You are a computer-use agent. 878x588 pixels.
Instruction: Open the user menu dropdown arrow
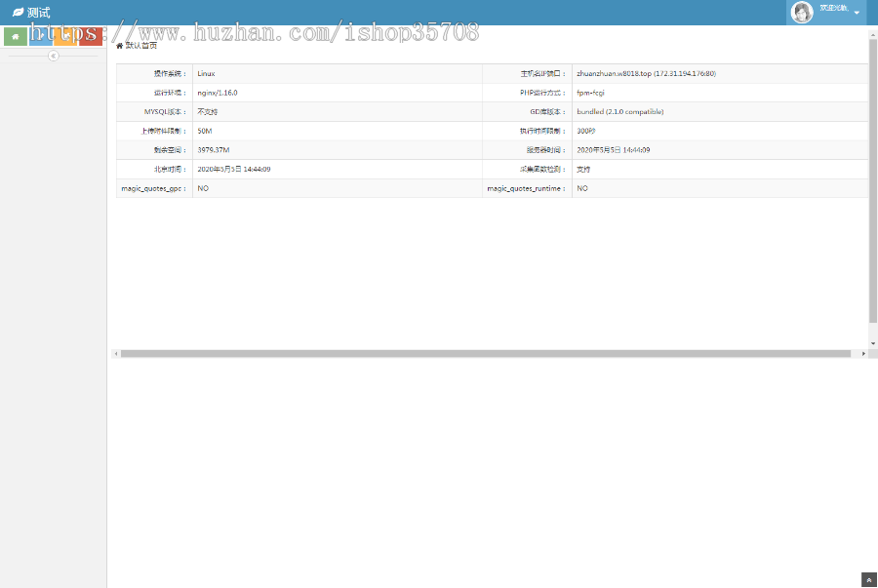[857, 13]
